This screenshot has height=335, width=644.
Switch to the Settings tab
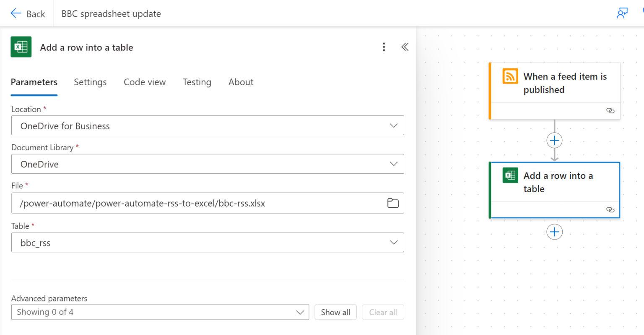tap(90, 82)
